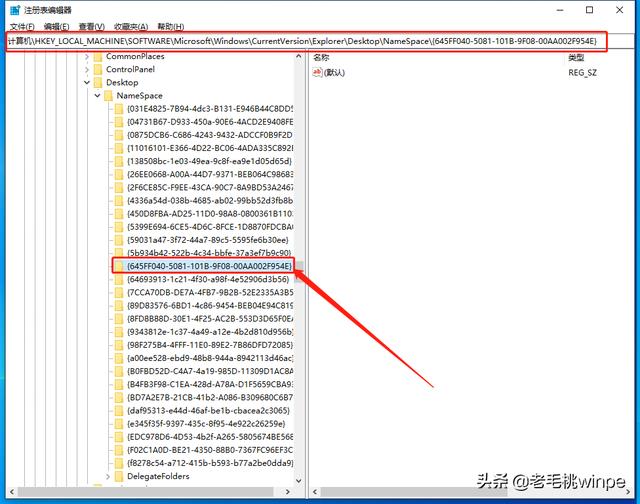Click folder icon of {5399E694-6CE5 key
The height and width of the screenshot is (504, 640).
119,227
